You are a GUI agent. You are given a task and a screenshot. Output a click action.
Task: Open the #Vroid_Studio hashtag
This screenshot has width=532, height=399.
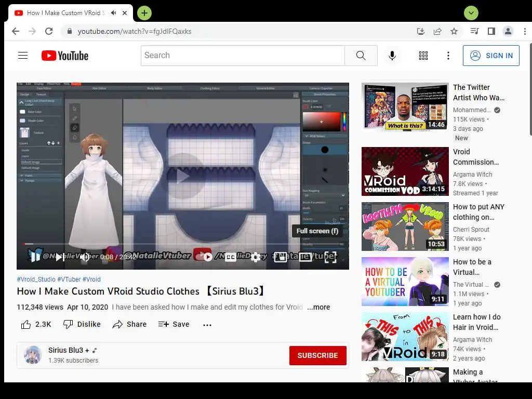36,279
